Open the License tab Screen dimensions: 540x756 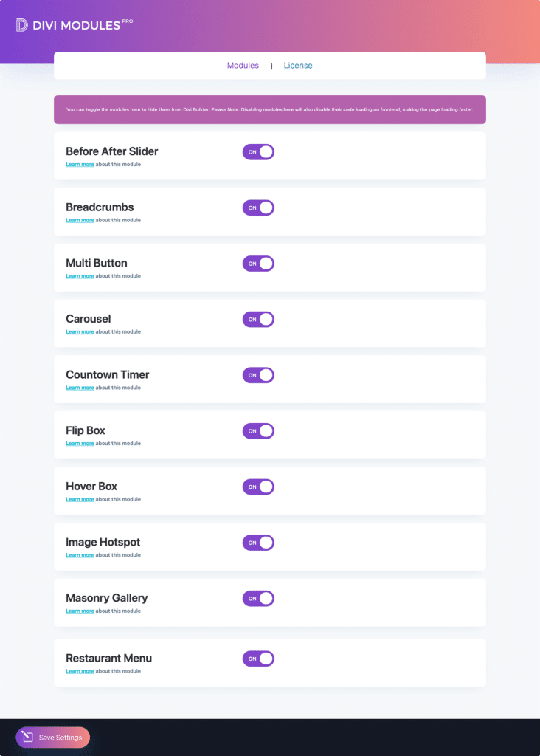[298, 66]
